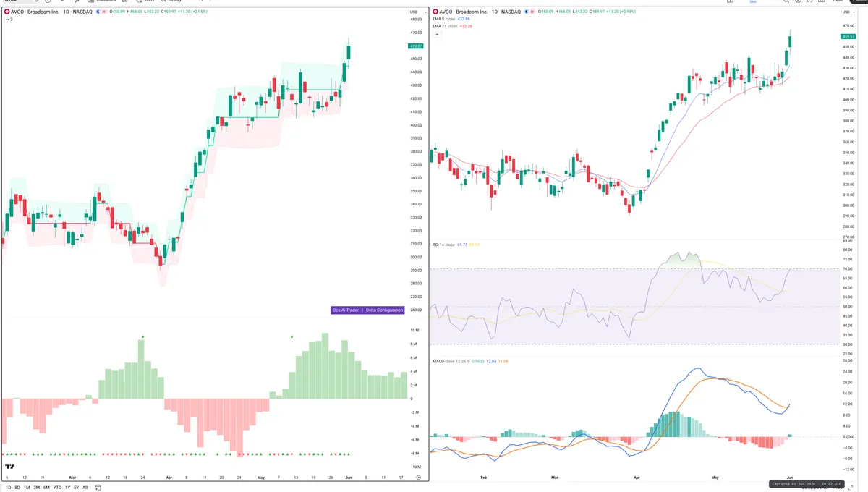
Task: Click the Ocs Ai Trader label
Action: click(x=346, y=310)
